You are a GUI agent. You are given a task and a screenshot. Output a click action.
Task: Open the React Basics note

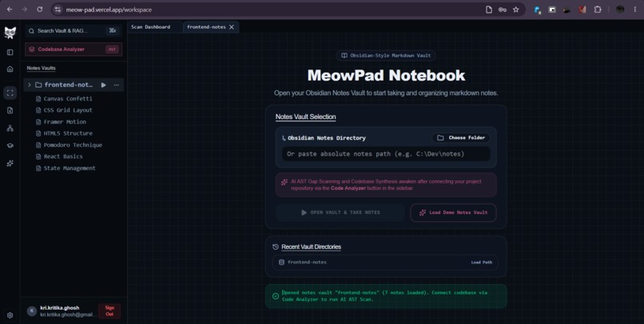point(59,156)
